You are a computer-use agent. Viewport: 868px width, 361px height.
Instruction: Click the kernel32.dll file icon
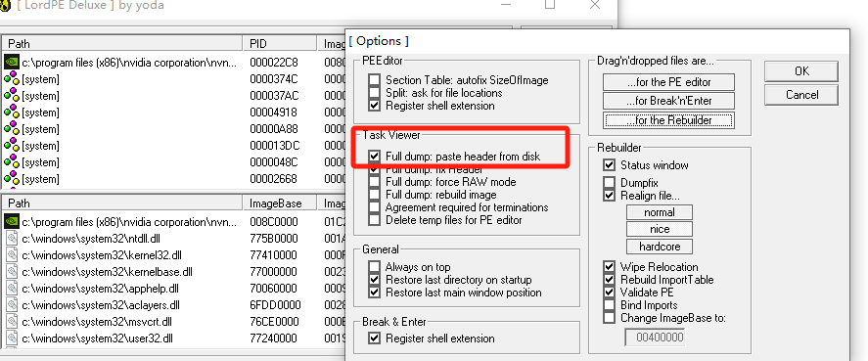[x=12, y=255]
